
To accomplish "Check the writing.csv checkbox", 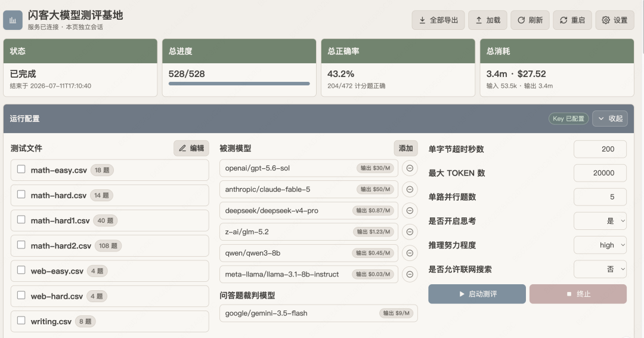I will (x=21, y=320).
